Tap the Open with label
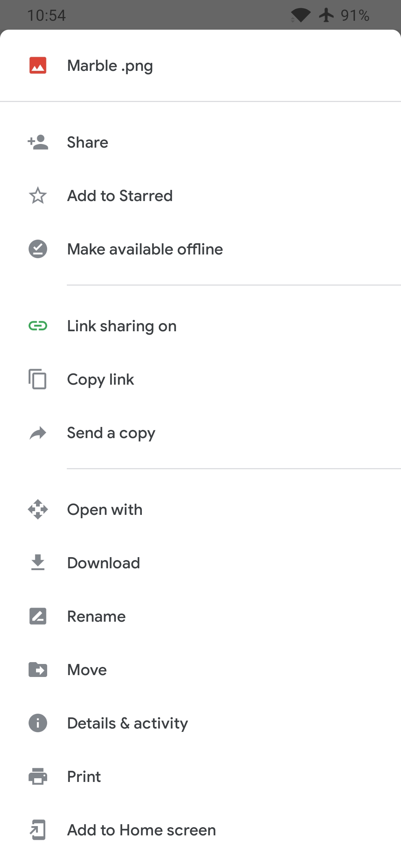The width and height of the screenshot is (401, 868). coord(105,510)
